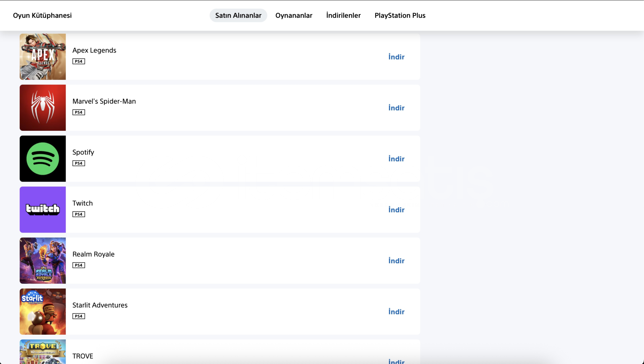
Task: Click İndir for Realm Royale
Action: click(396, 261)
